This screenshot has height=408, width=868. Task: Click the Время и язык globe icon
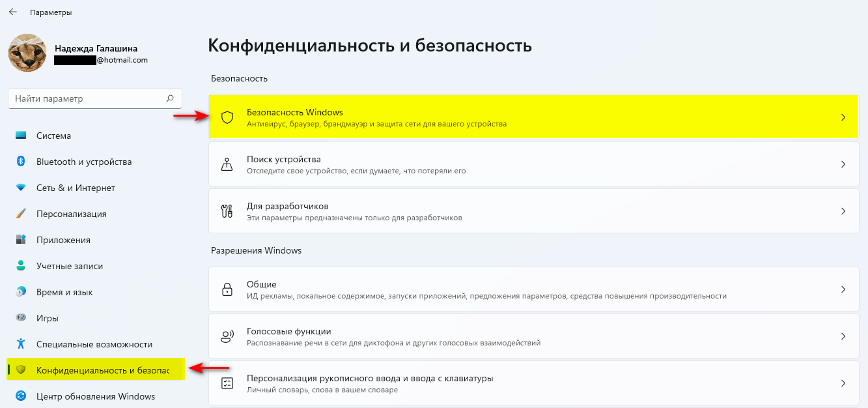coord(21,292)
